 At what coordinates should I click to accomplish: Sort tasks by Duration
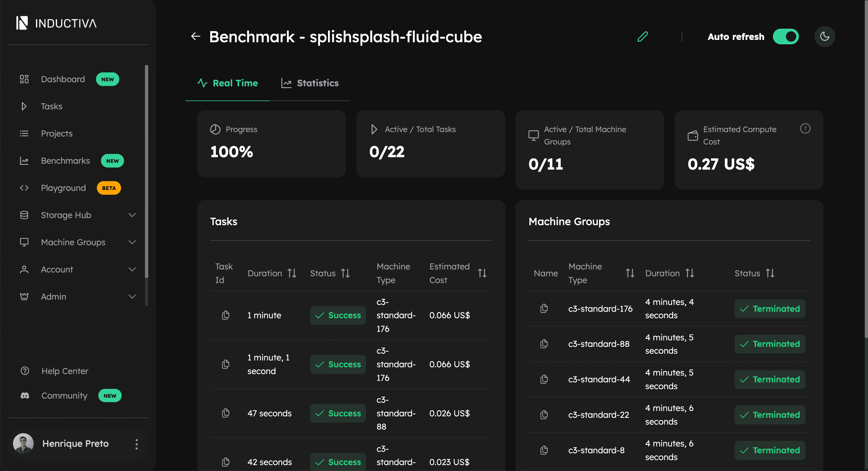click(x=292, y=273)
